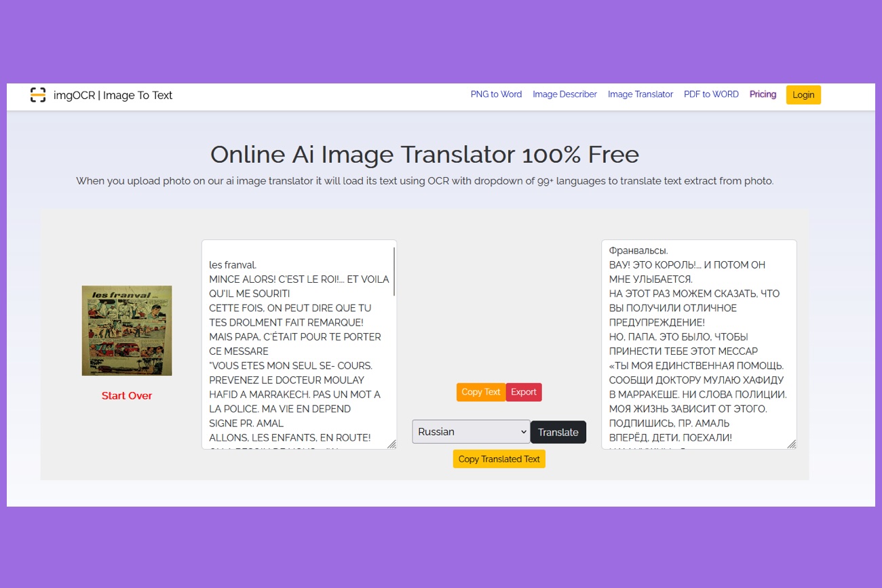882x588 pixels.
Task: Open the imgOCR Image To Text home link
Action: pos(113,95)
